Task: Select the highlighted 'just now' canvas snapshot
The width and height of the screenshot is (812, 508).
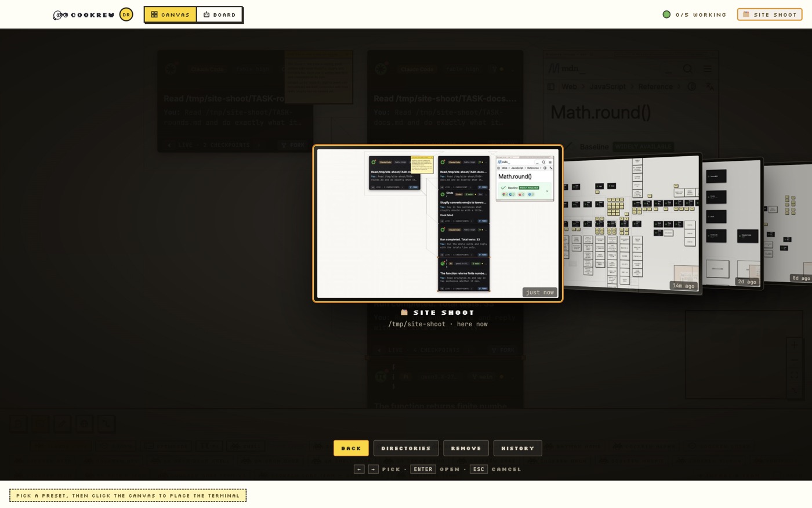Action: click(x=438, y=224)
